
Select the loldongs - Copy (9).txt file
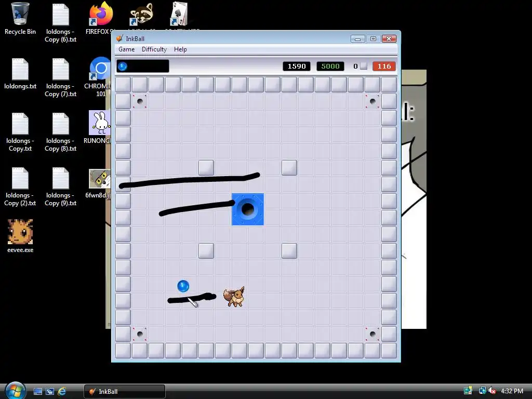(60, 187)
